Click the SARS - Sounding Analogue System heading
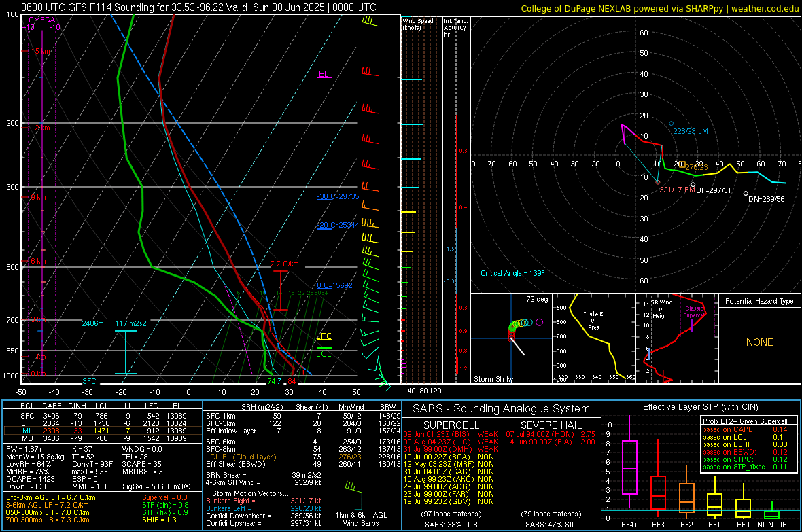This screenshot has width=802, height=532. [502, 409]
